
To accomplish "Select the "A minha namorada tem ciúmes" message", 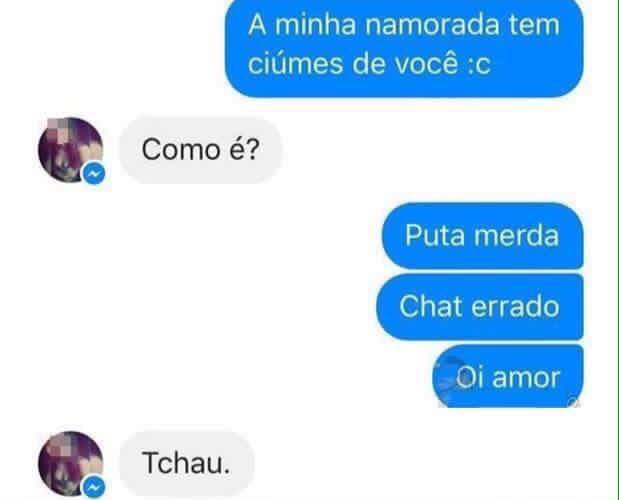I will tap(404, 47).
